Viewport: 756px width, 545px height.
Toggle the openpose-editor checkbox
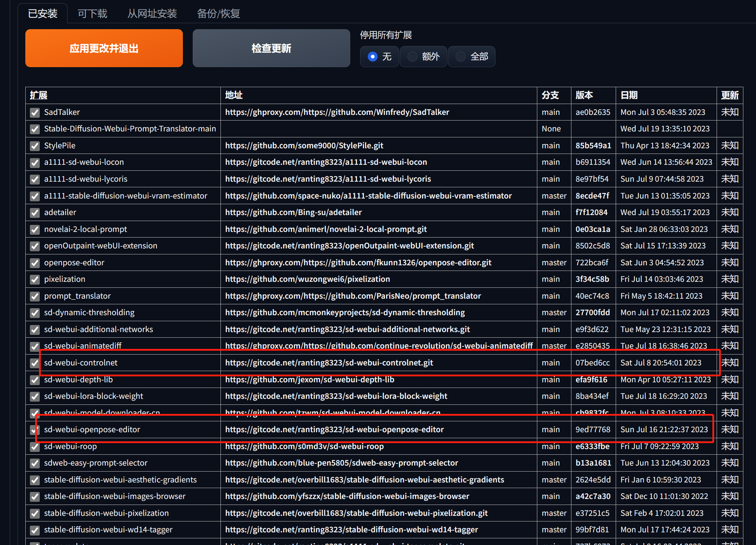pyautogui.click(x=35, y=263)
